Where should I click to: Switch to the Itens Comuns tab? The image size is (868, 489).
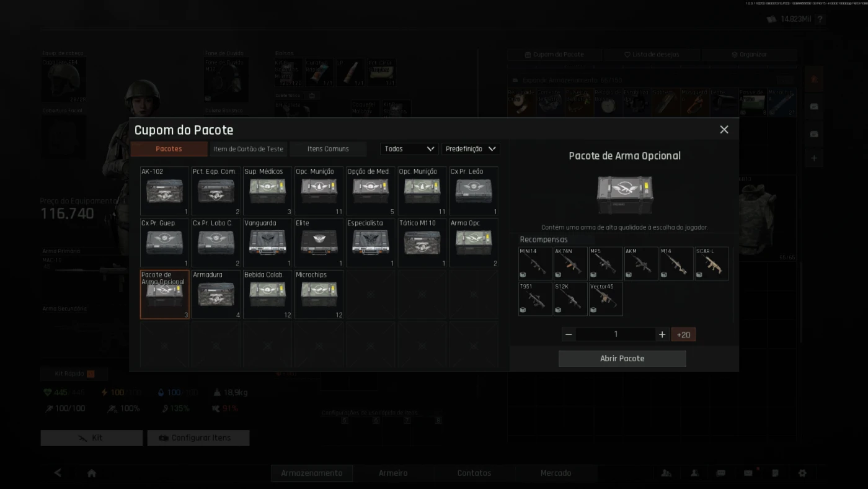tap(328, 149)
